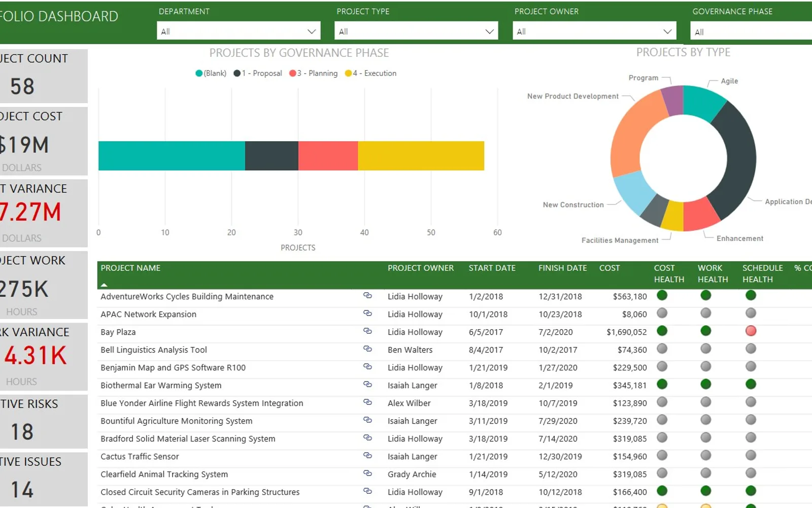
Task: Click the 4 - Execution legend entry
Action: point(371,73)
